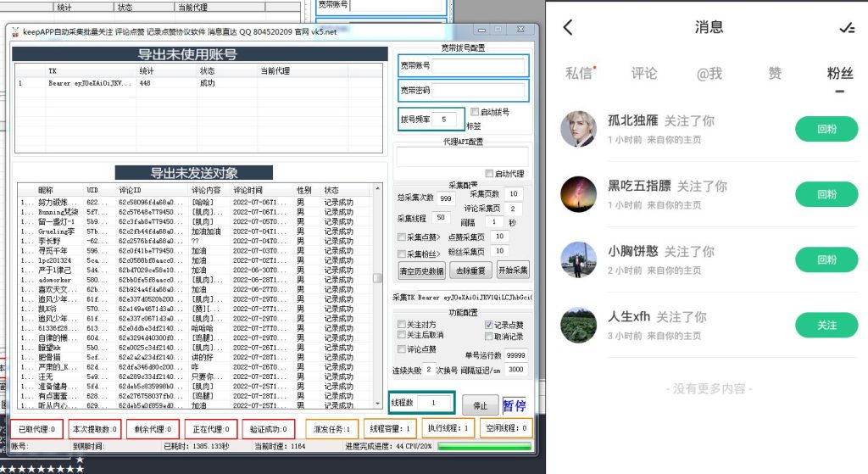Click the green 进度完成进度 progress bar
The image size is (868, 474).
point(484,446)
